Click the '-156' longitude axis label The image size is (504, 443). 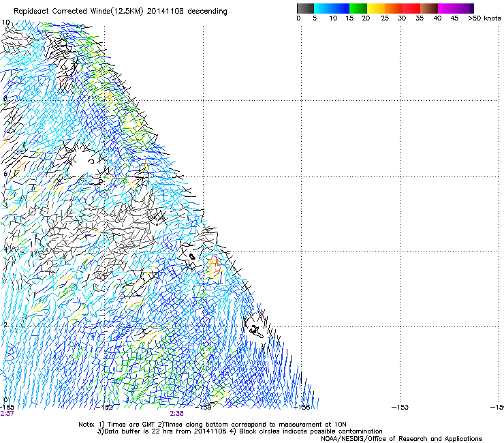[302, 408]
